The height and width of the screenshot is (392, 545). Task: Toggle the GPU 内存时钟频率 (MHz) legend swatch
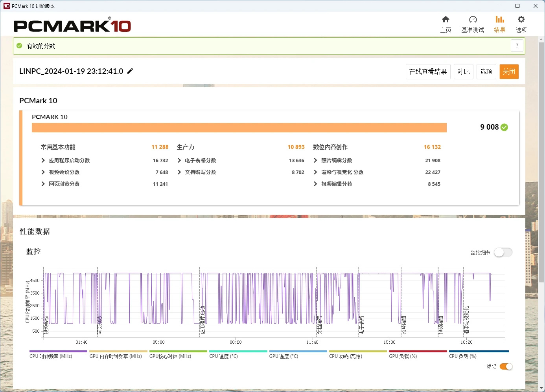[x=118, y=352]
